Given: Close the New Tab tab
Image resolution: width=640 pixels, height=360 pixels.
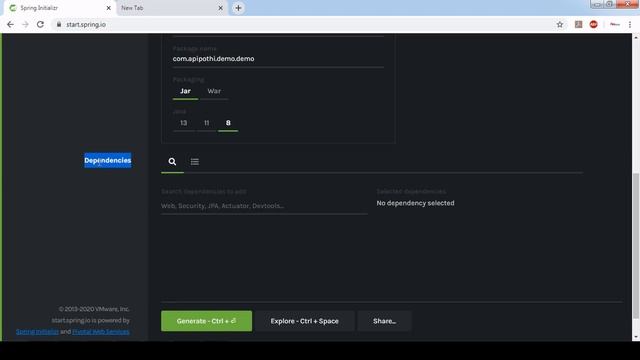Looking at the screenshot, I should click(x=220, y=8).
